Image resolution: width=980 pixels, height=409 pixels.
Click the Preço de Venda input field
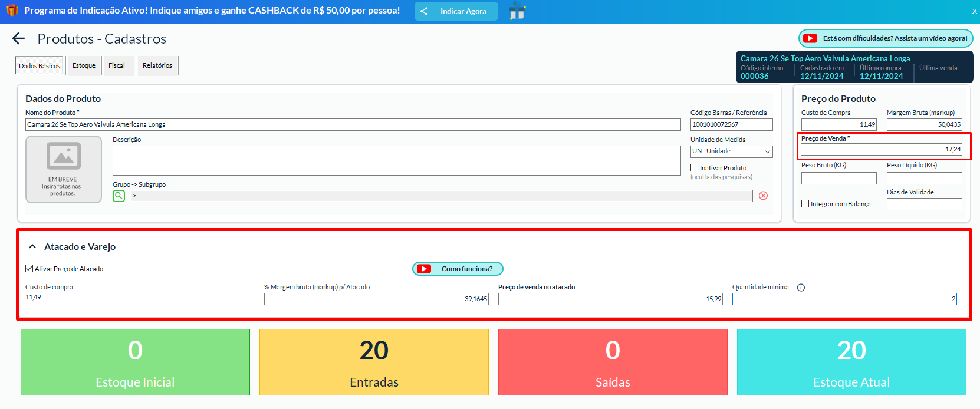881,150
